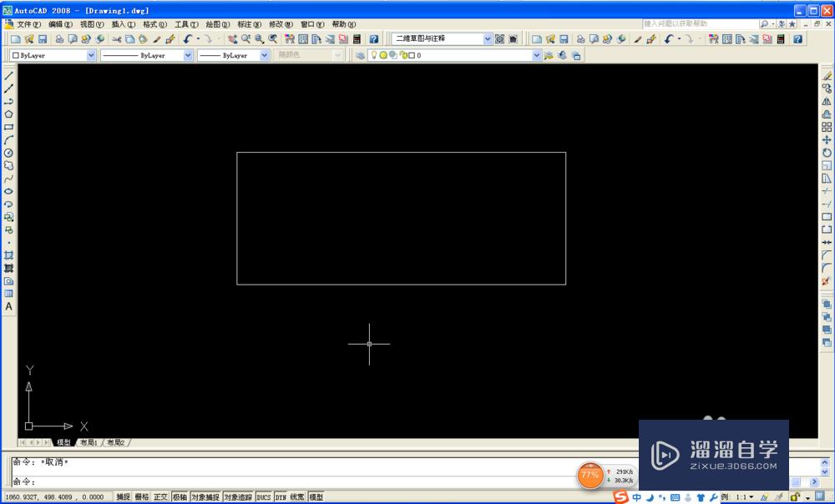
Task: Click the Mirror tool
Action: coord(827,102)
